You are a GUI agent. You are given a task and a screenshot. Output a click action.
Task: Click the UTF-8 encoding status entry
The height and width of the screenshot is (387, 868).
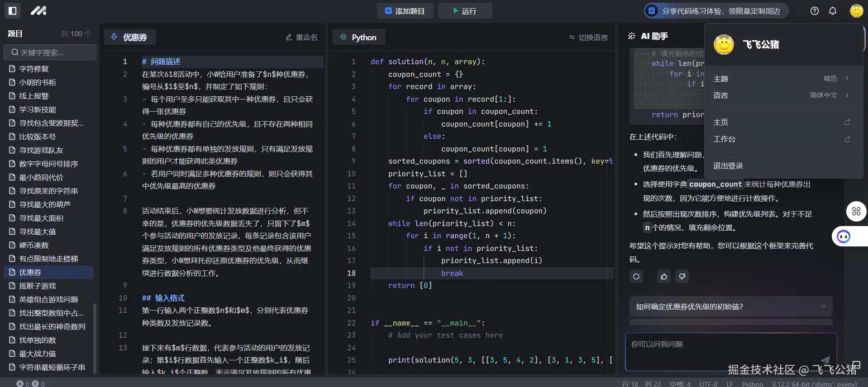[708, 384]
